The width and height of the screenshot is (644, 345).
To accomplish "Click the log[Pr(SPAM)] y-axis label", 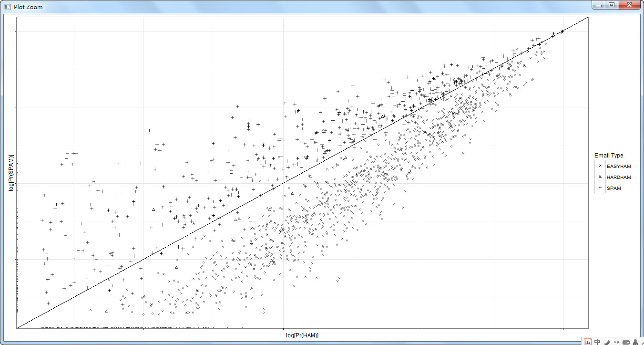I will pos(10,173).
